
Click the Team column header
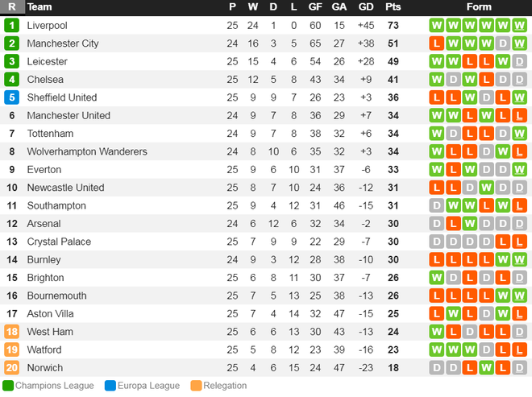point(39,6)
